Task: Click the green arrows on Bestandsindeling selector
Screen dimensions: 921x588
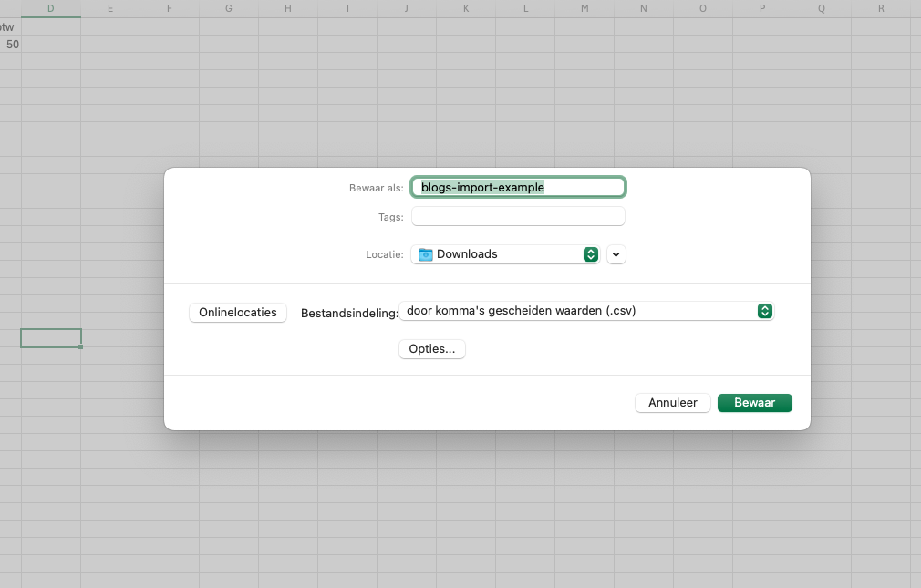Action: pos(764,311)
